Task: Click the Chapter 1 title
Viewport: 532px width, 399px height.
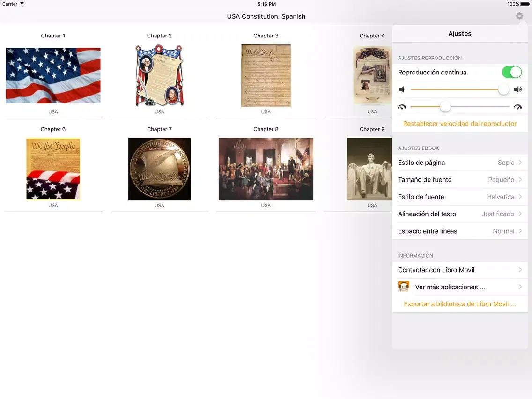Action: [53, 36]
